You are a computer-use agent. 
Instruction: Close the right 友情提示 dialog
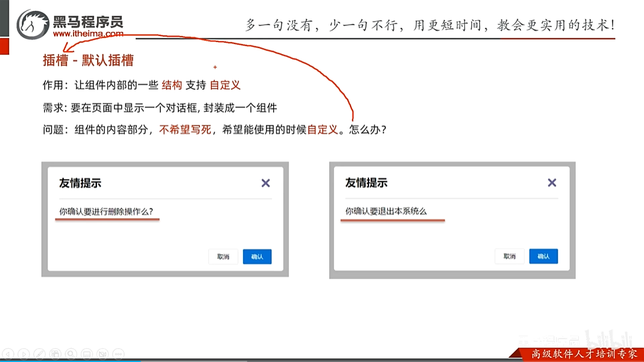[552, 183]
